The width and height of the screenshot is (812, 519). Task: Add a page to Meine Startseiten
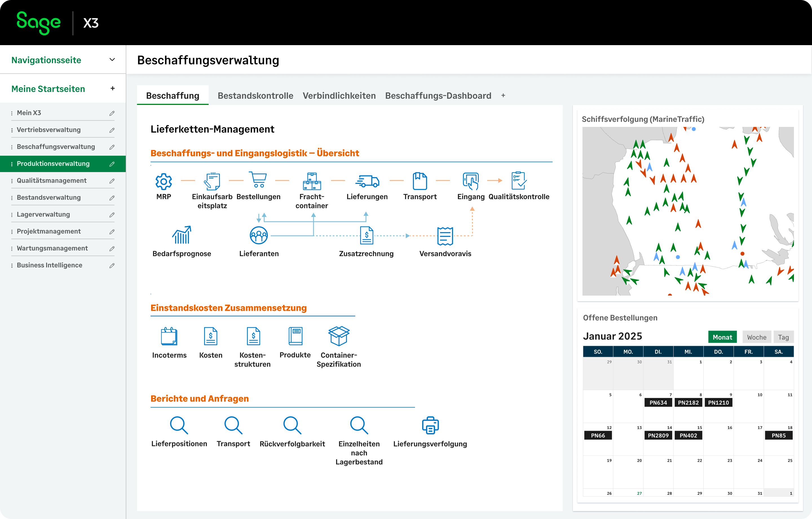(112, 88)
